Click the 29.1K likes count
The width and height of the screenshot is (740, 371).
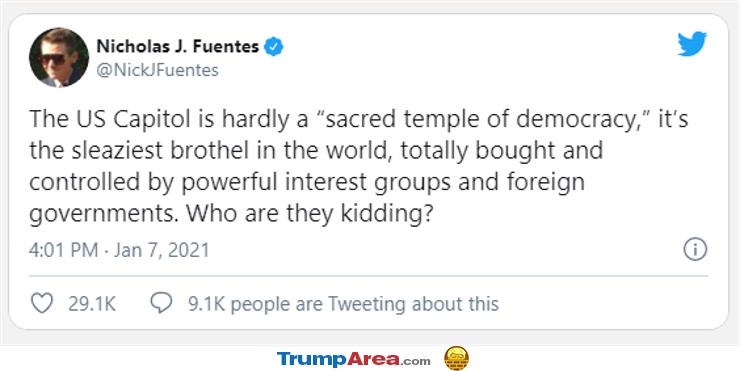pos(92,304)
